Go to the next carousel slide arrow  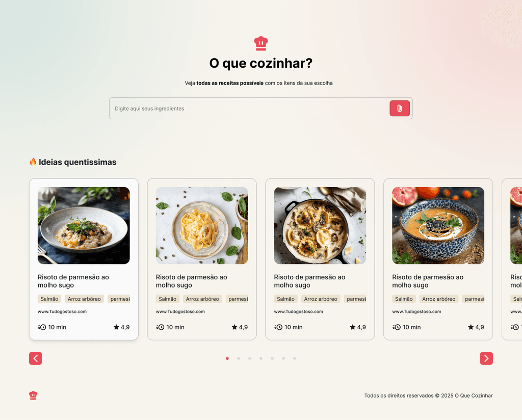(x=486, y=358)
